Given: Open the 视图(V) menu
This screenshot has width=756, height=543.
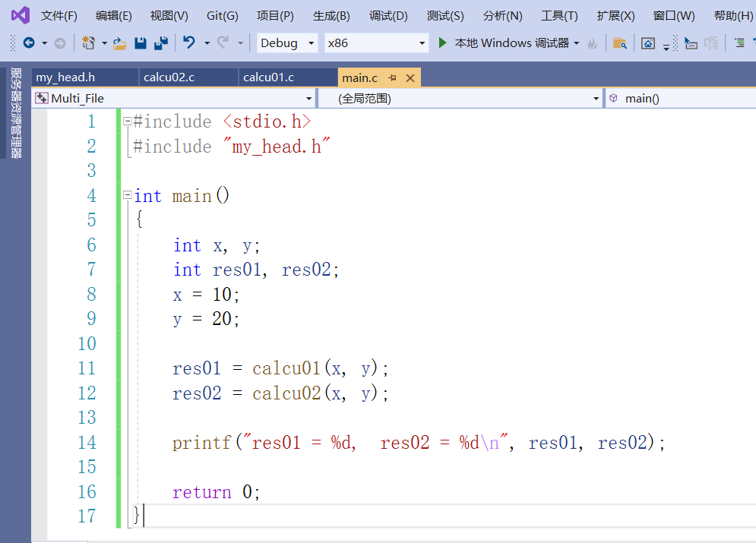Looking at the screenshot, I should tap(169, 16).
